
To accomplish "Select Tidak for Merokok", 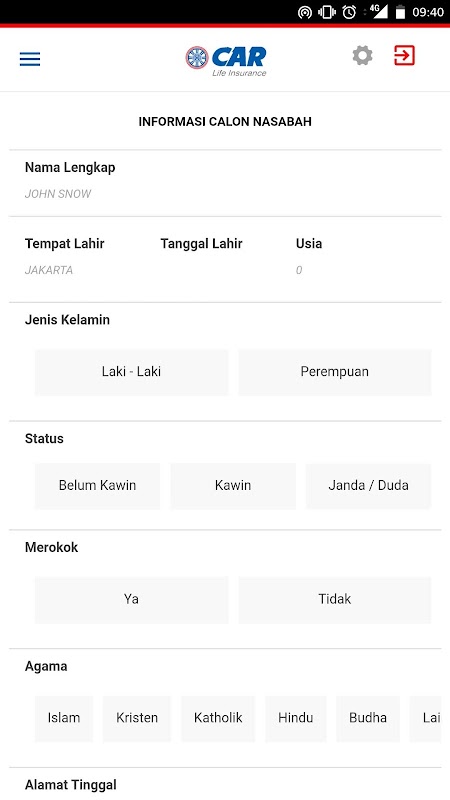I will pos(335,599).
